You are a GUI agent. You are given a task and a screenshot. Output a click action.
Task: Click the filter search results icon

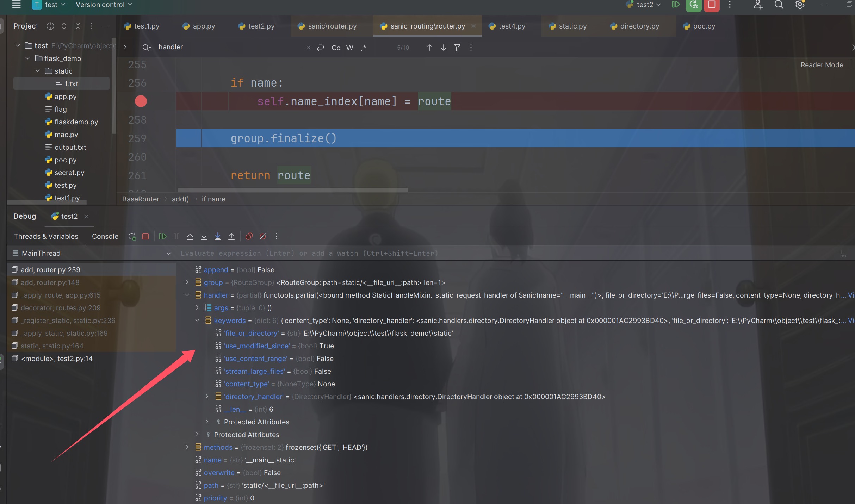[457, 47]
